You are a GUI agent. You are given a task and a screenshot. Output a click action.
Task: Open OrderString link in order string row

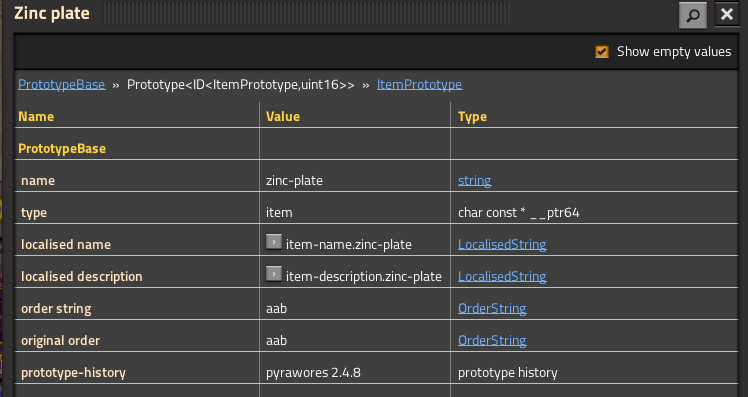point(492,308)
